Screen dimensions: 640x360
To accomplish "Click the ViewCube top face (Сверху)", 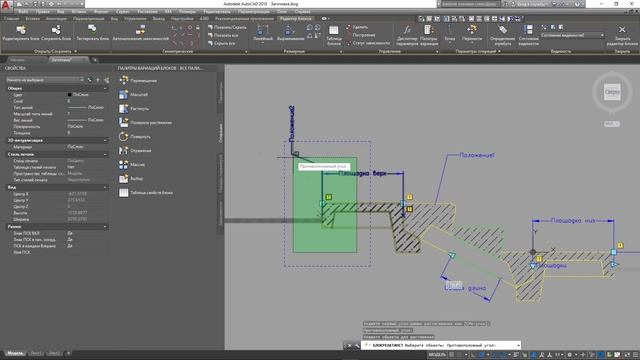I will click(x=612, y=92).
